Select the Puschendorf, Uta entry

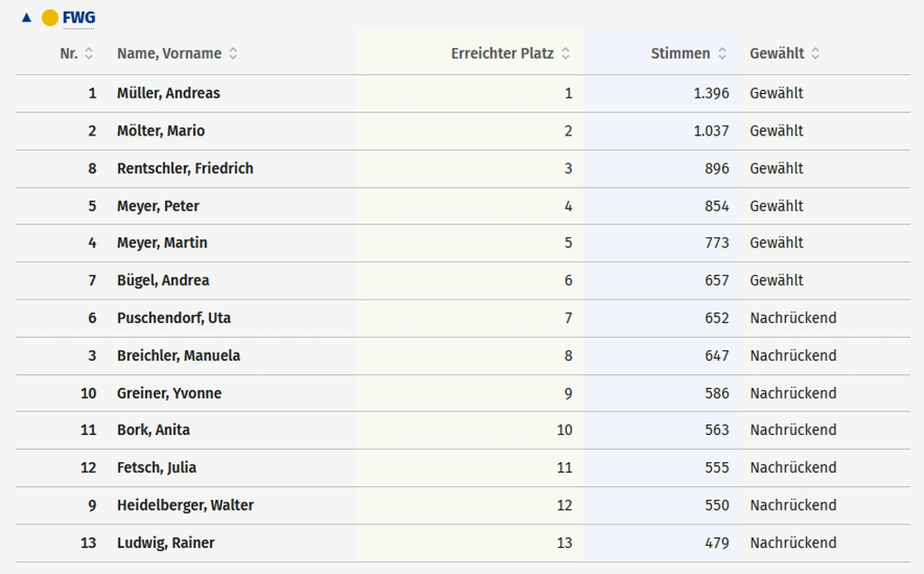(463, 319)
